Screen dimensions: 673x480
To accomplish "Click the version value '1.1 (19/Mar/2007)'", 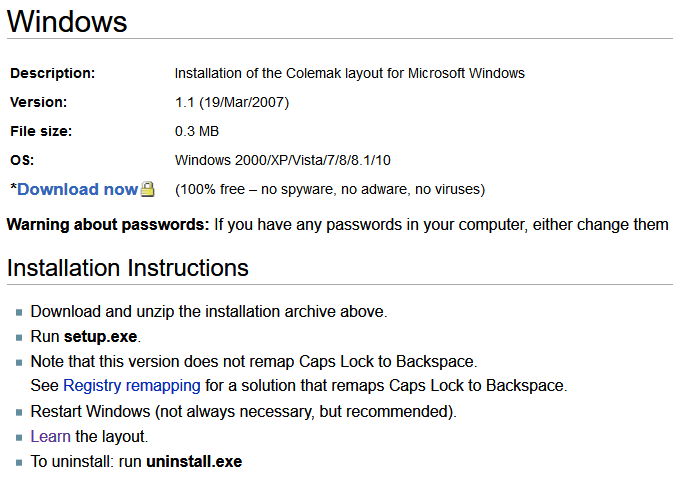I will point(232,102).
